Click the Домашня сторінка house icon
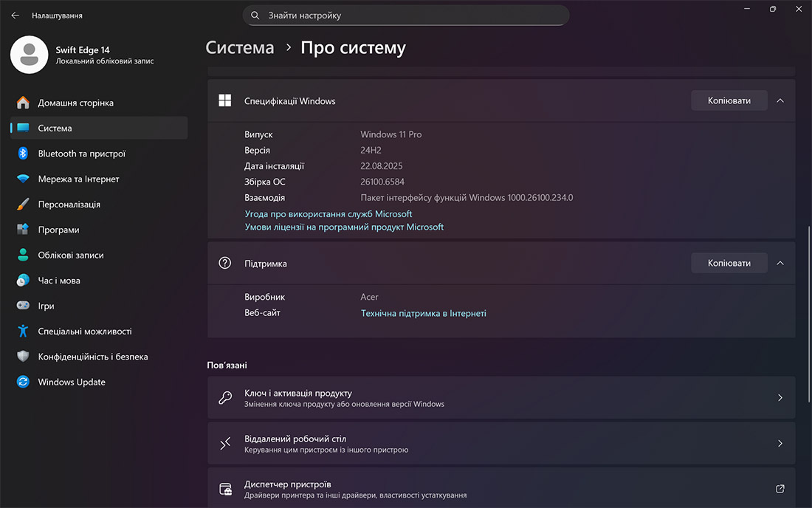The image size is (812, 508). tap(23, 103)
